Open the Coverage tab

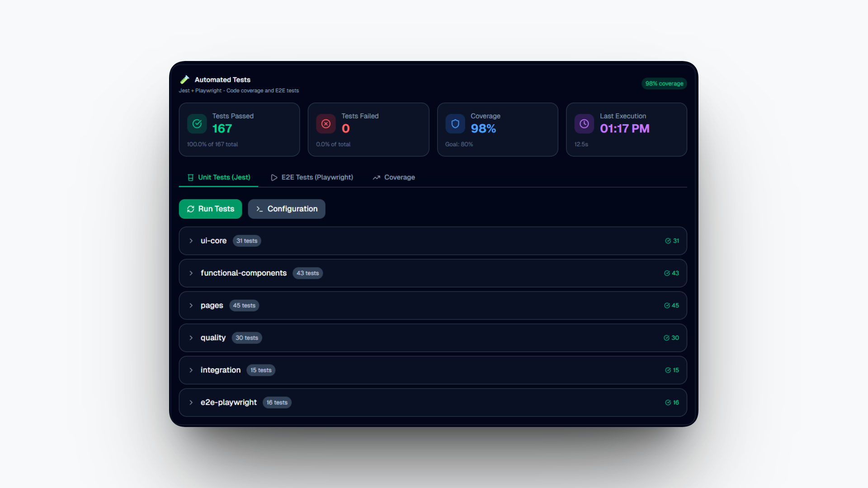coord(394,177)
